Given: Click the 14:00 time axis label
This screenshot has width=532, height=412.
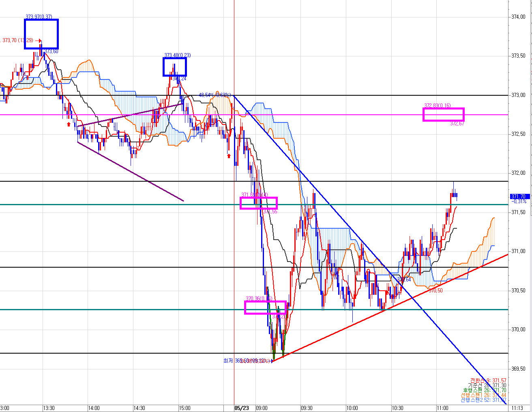Looking at the screenshot, I should (x=94, y=408).
